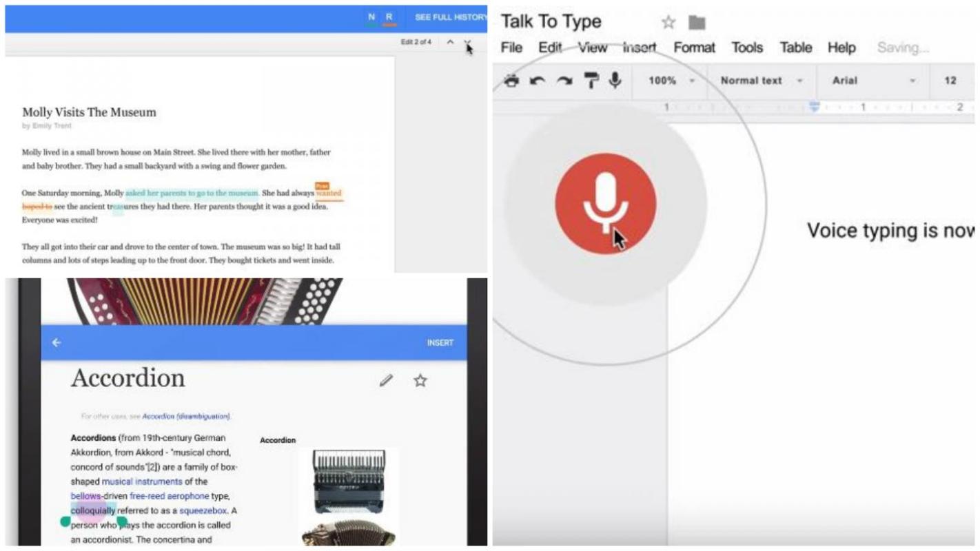Screen dimensions: 980x551
Task: Click the small microphone icon in the toolbar
Action: (615, 81)
